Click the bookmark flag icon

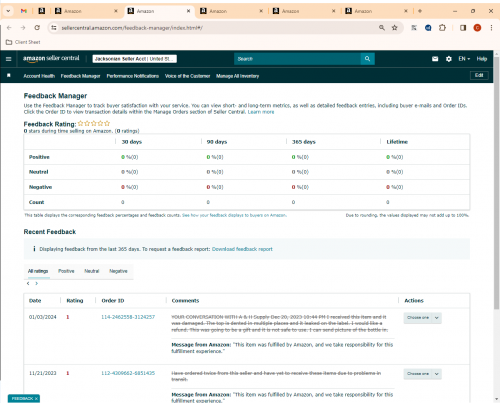pos(9,76)
